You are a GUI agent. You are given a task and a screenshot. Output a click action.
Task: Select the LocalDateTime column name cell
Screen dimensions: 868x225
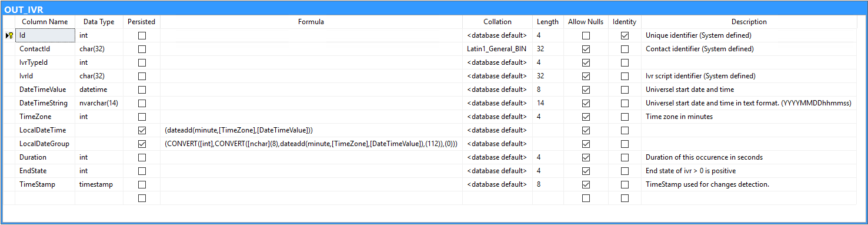point(45,130)
